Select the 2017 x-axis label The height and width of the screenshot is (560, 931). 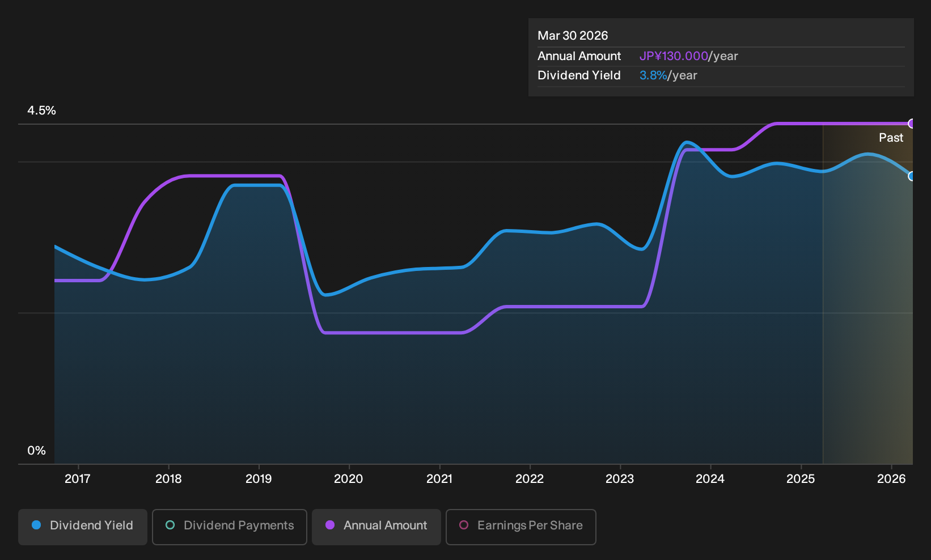coord(78,479)
